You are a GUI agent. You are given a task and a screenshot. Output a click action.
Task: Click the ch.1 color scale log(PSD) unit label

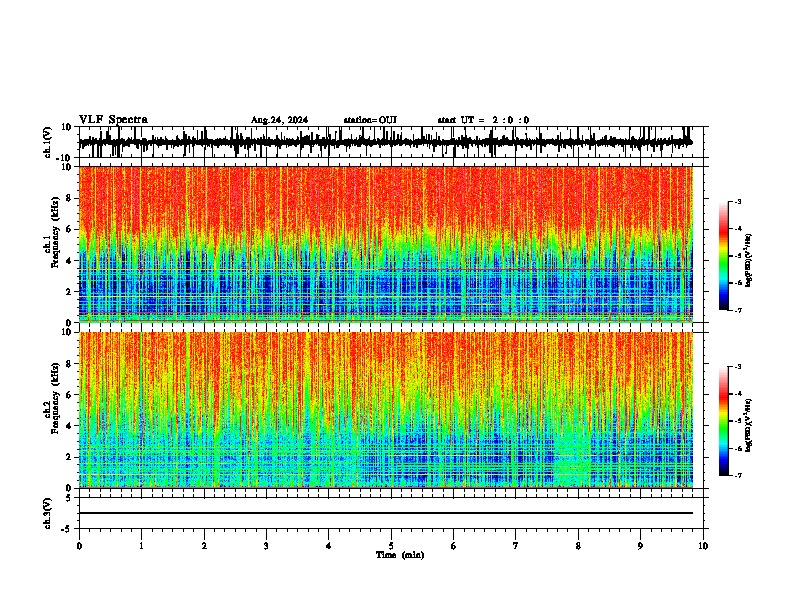coord(748,261)
